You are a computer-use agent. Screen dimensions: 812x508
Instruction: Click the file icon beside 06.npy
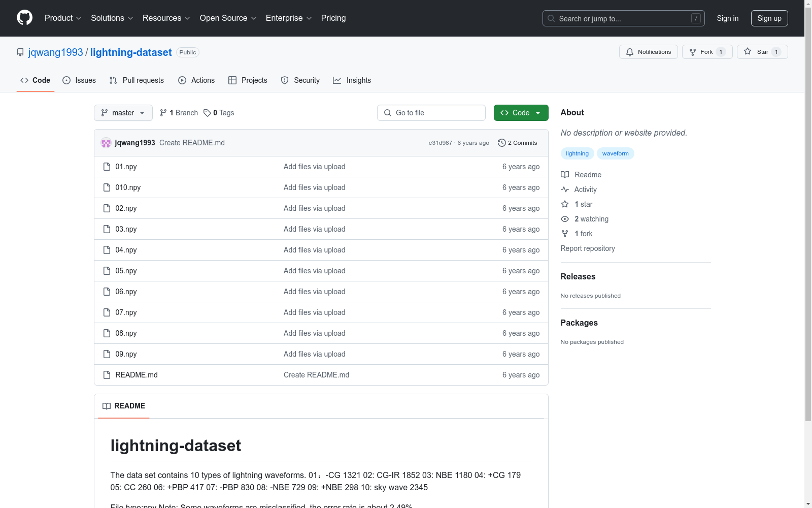click(x=107, y=292)
